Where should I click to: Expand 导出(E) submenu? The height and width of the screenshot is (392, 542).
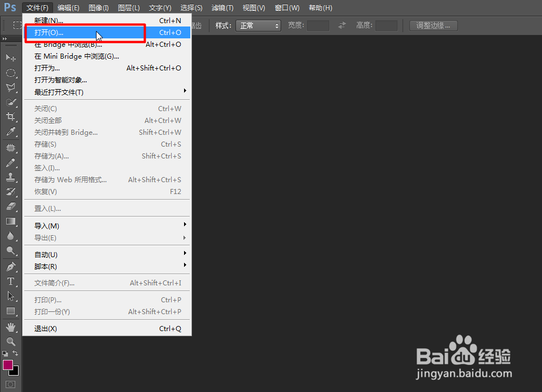107,237
